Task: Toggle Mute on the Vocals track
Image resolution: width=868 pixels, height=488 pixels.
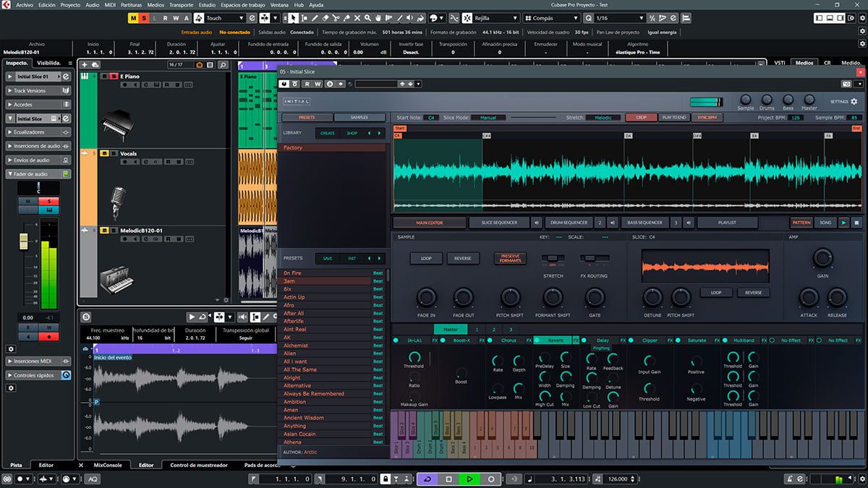Action: pos(104,153)
